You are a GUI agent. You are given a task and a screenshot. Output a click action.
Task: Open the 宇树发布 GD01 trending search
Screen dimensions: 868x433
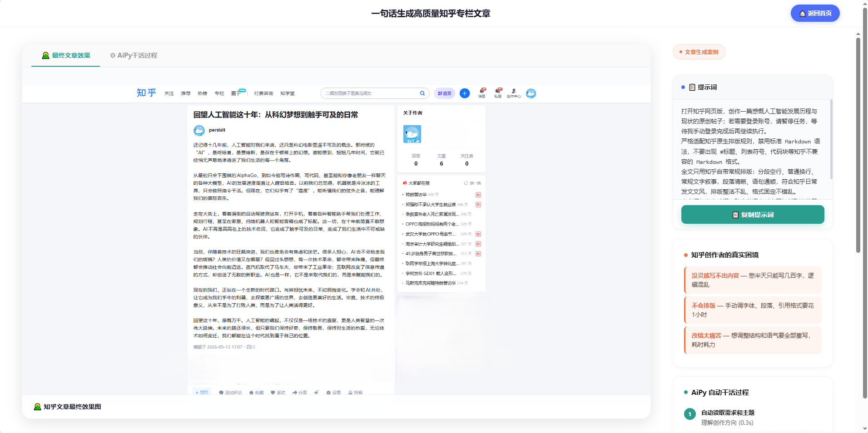(x=431, y=274)
